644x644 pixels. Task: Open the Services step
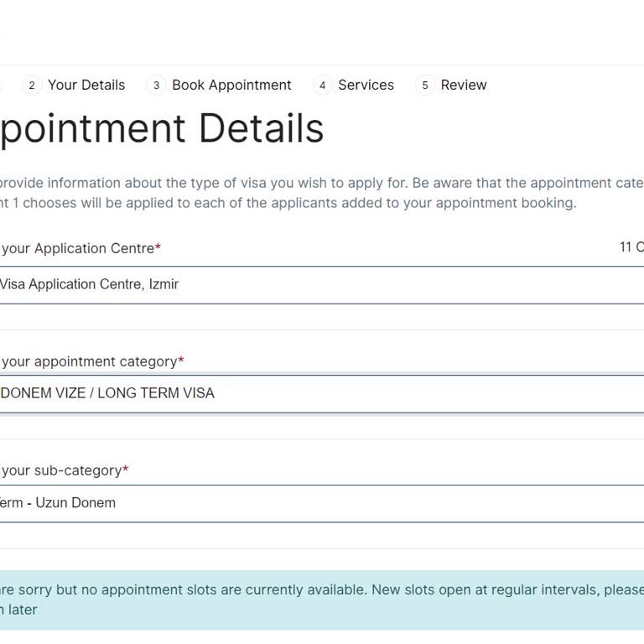tap(366, 86)
